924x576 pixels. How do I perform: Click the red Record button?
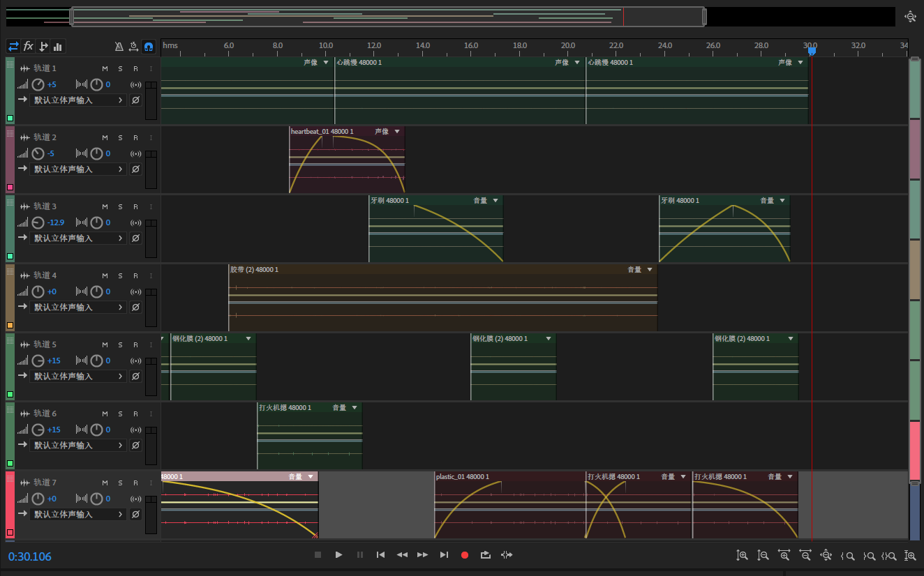coord(465,555)
